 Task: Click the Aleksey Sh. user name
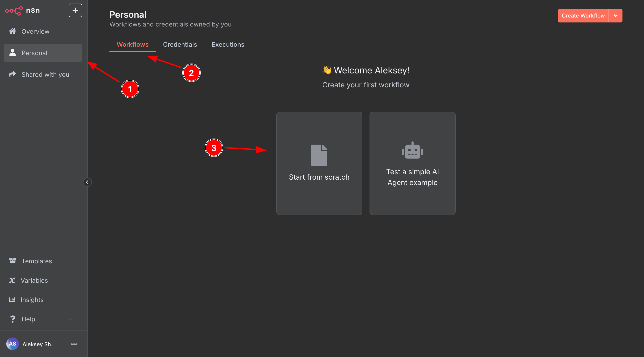click(x=37, y=344)
